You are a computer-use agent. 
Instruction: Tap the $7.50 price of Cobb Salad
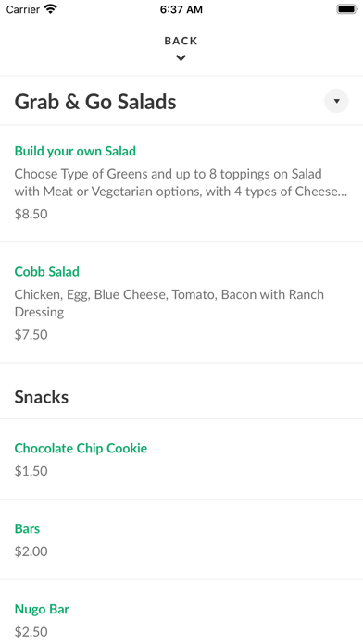31,334
